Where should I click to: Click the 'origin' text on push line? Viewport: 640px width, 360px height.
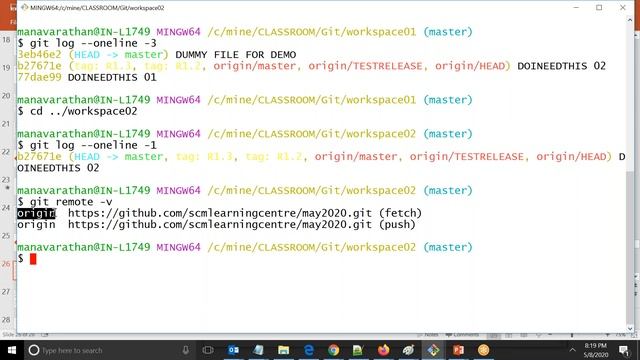[36, 224]
